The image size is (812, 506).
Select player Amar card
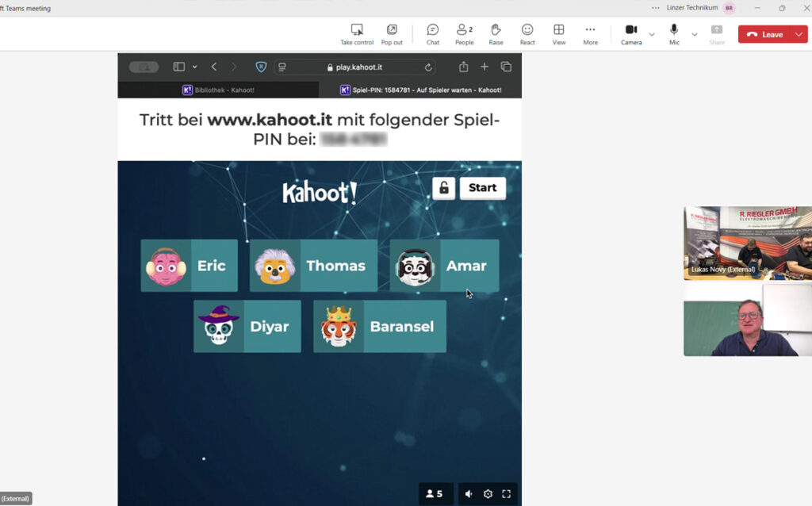(x=444, y=265)
